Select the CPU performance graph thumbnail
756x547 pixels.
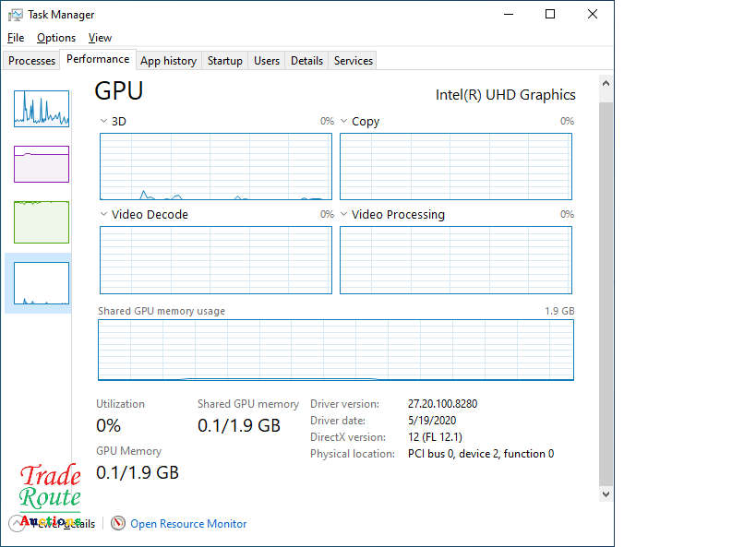coord(42,109)
